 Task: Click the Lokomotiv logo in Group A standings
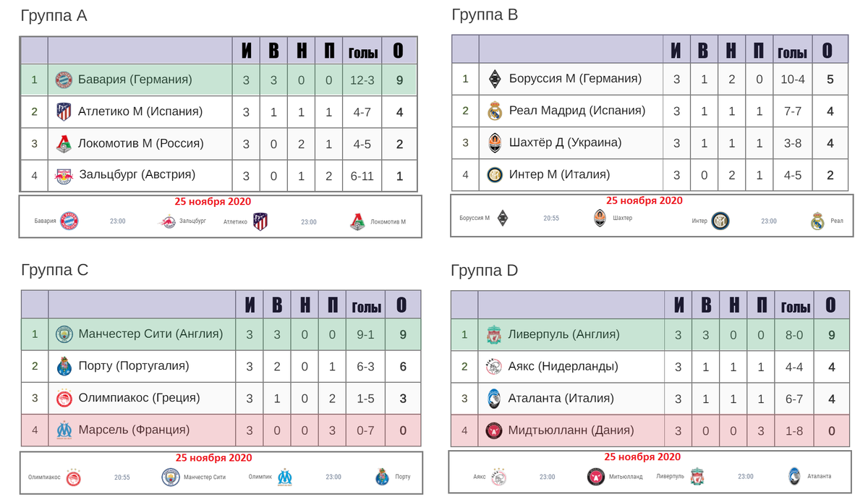click(64, 144)
